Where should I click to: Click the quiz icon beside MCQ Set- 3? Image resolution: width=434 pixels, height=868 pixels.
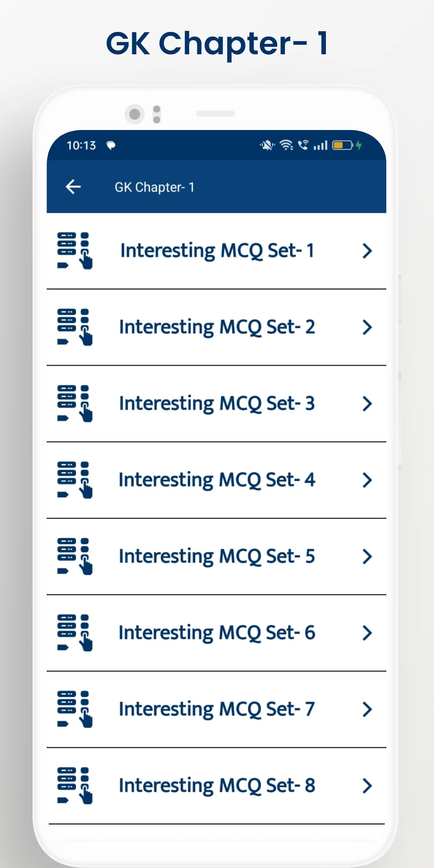(x=75, y=403)
